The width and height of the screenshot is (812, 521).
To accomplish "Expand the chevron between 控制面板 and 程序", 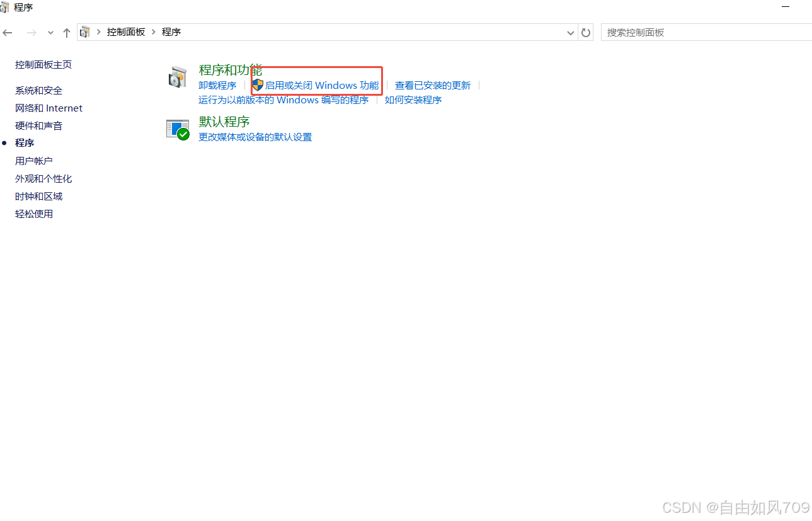I will pos(153,31).
